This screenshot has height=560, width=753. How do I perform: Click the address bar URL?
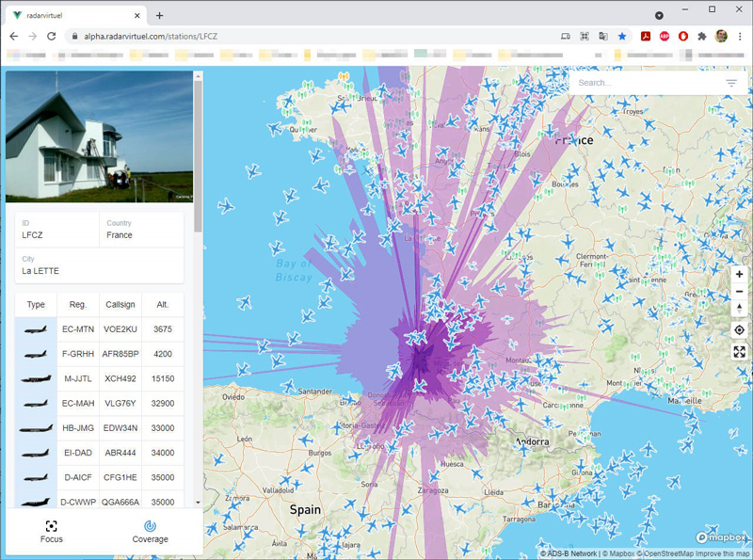click(151, 36)
